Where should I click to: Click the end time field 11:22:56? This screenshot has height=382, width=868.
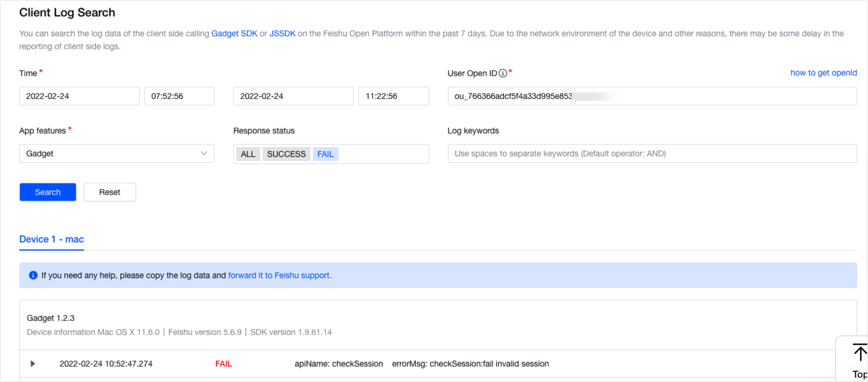click(x=394, y=96)
